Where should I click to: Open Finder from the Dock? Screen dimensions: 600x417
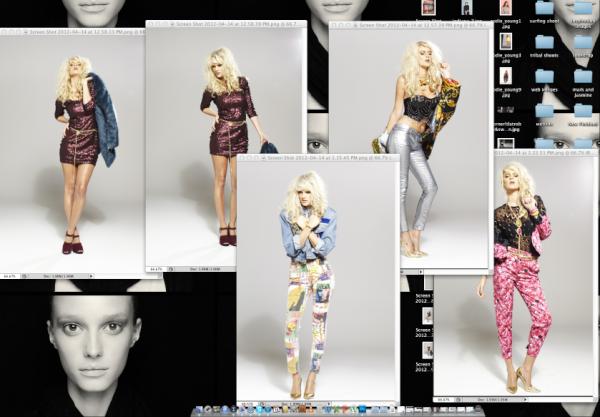point(200,410)
